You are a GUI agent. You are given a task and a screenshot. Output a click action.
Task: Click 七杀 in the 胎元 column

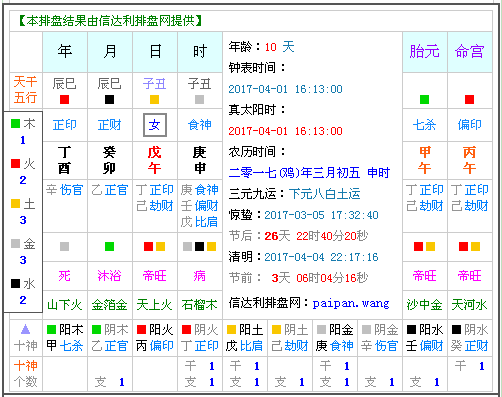click(424, 125)
